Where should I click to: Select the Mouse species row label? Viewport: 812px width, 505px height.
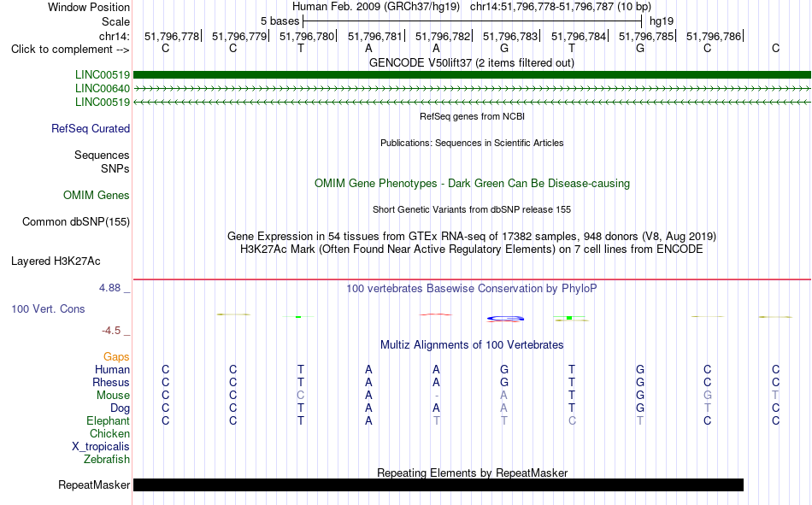click(113, 395)
